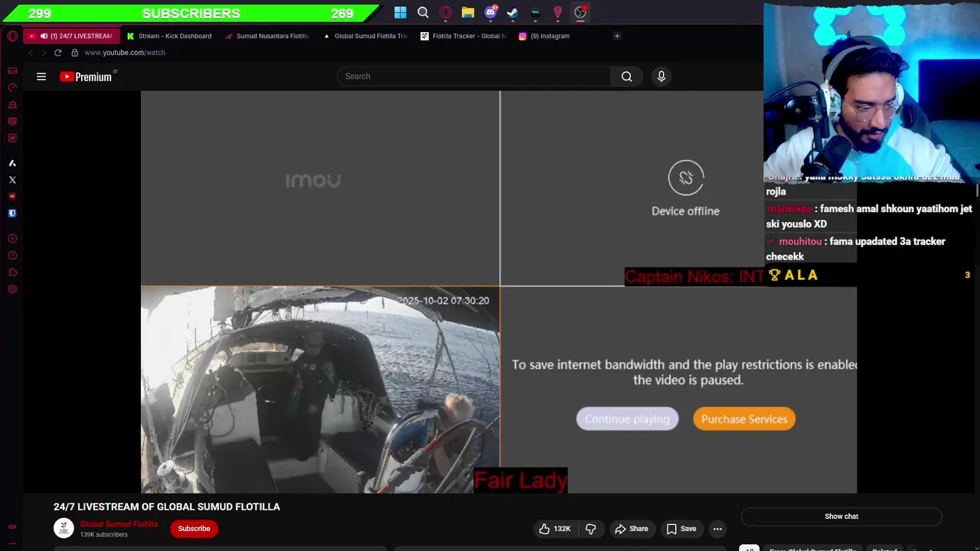Viewport: 980px width, 551px height.
Task: Click the site security lock icon
Action: (74, 53)
